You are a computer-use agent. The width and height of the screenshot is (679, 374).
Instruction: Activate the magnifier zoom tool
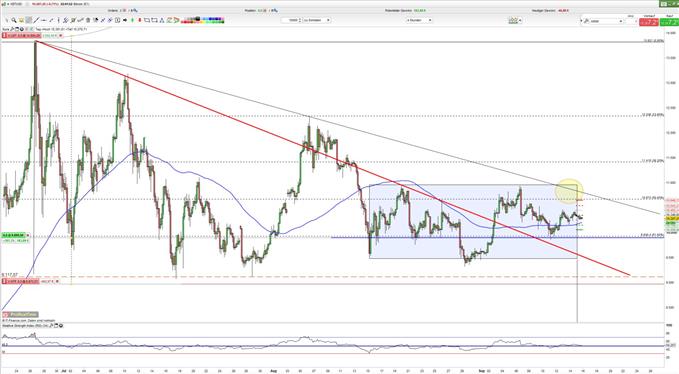click(14, 20)
